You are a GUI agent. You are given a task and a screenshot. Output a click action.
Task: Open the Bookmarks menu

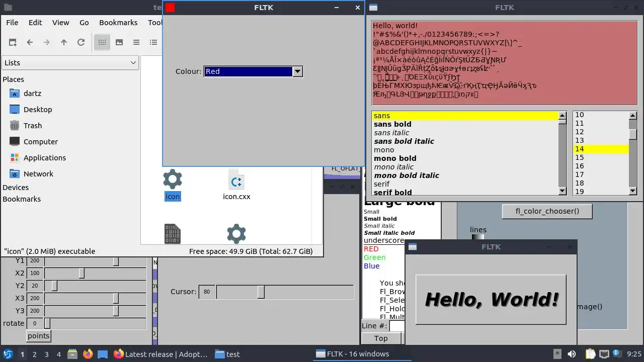pyautogui.click(x=118, y=23)
